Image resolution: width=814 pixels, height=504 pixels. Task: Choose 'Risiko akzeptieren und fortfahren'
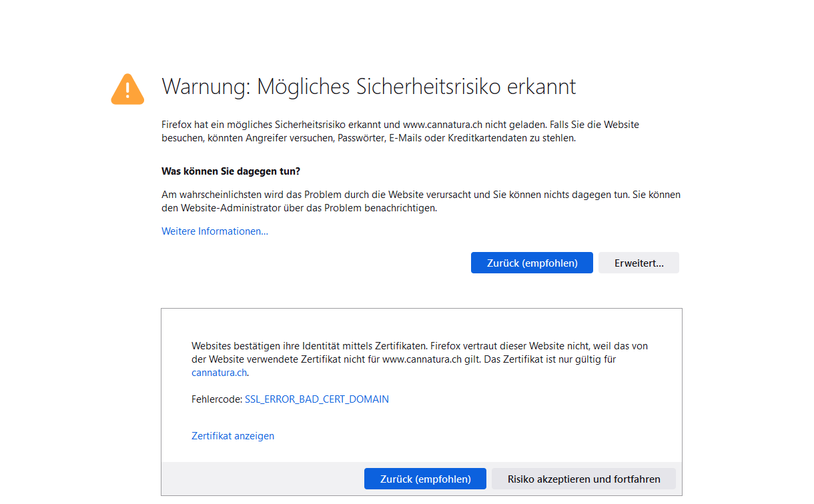(584, 479)
